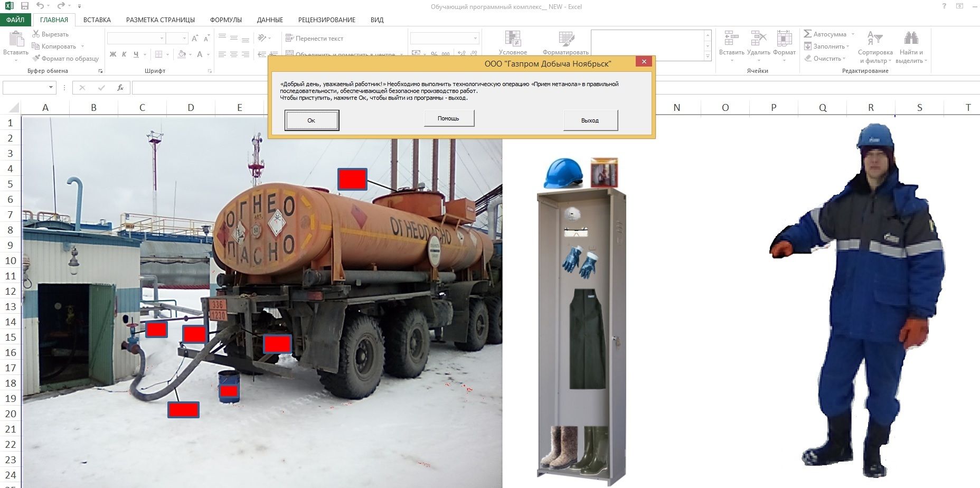This screenshot has width=980, height=488.
Task: Center text horizontally in Alignment group
Action: pos(234,54)
